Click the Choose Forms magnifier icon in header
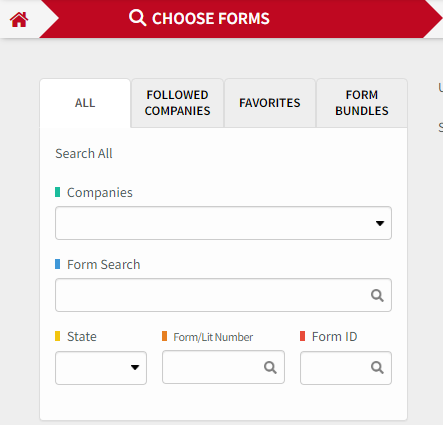The width and height of the screenshot is (443, 425). [138, 18]
